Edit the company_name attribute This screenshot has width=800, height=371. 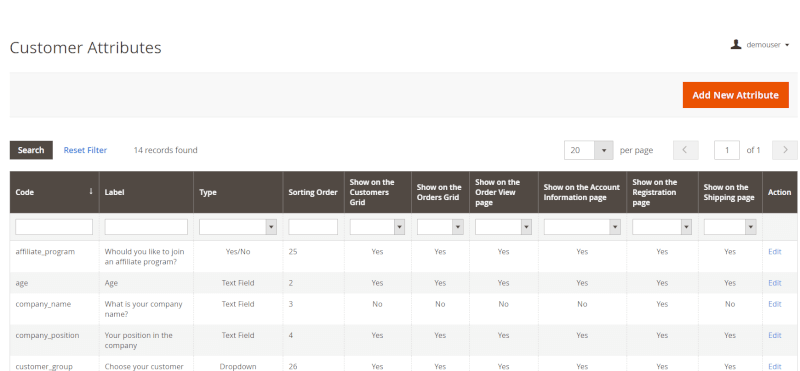pos(774,304)
